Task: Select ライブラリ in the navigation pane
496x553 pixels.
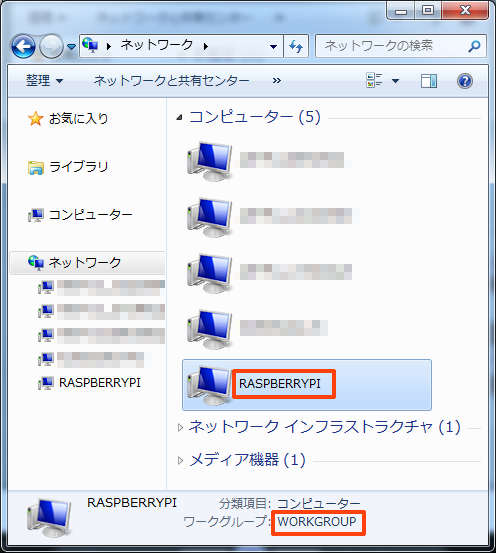Action: (x=78, y=166)
